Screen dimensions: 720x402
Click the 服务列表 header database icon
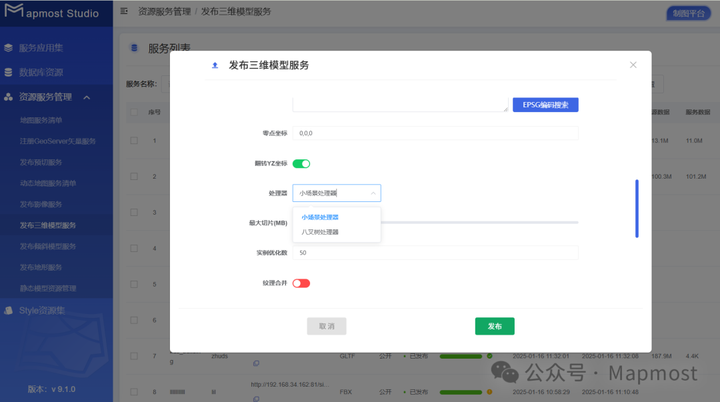coord(134,48)
